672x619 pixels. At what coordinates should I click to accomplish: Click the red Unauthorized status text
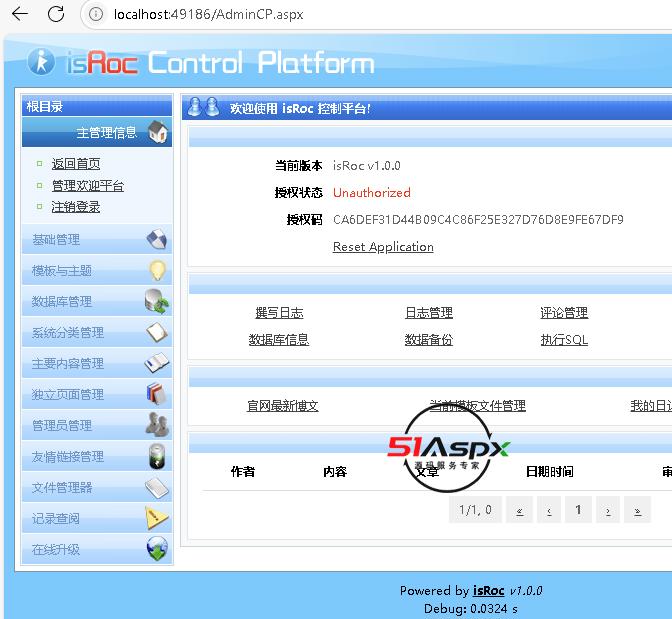[x=372, y=193]
